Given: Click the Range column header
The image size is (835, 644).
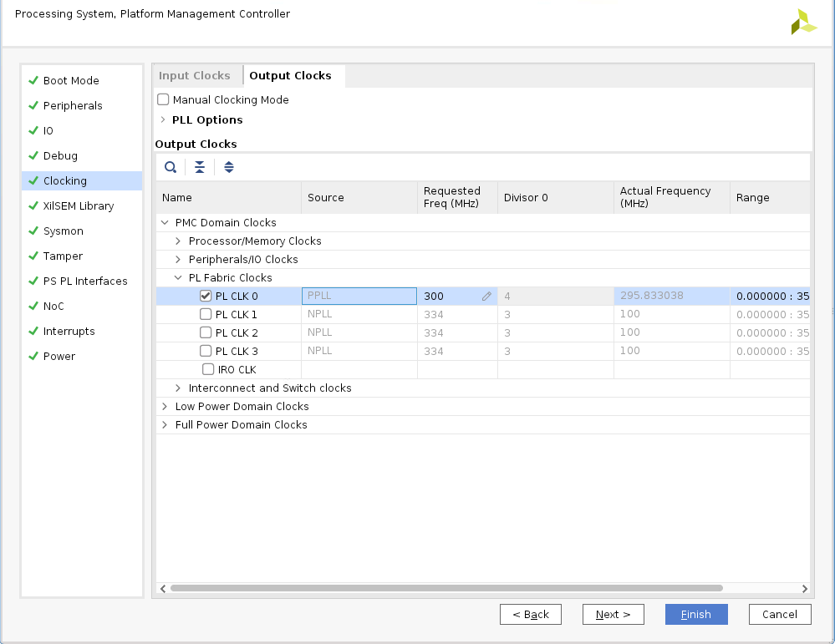Looking at the screenshot, I should point(770,197).
